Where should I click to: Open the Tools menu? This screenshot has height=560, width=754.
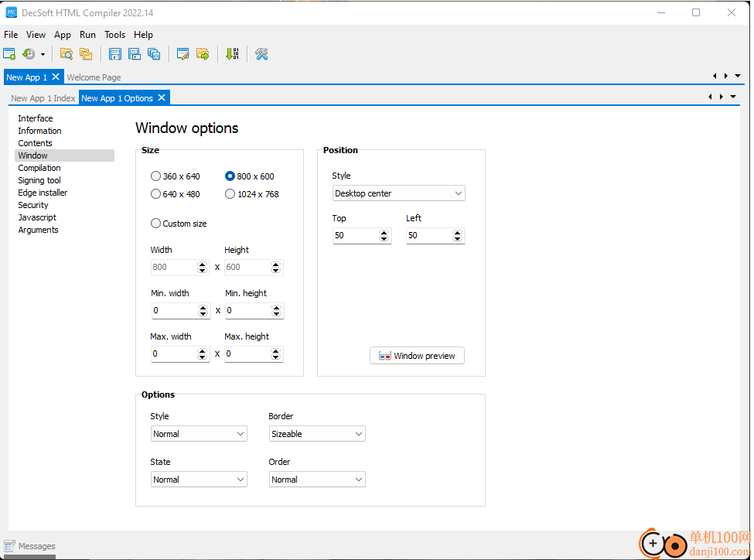click(115, 35)
